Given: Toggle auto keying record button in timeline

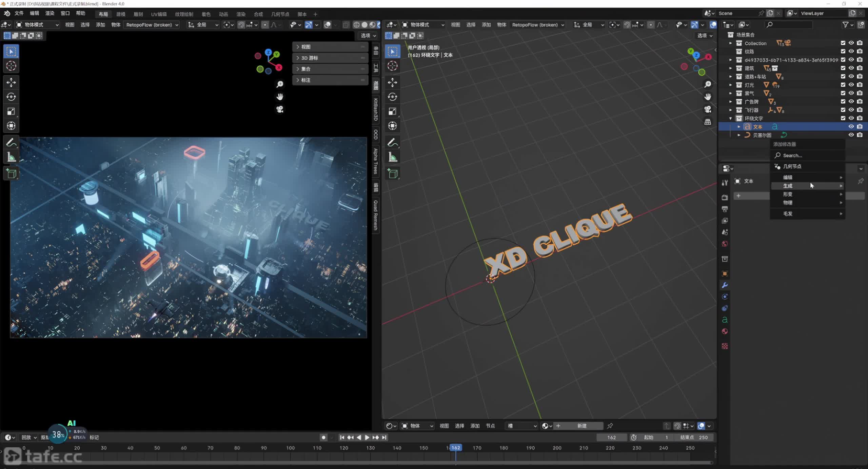Looking at the screenshot, I should coord(323,437).
